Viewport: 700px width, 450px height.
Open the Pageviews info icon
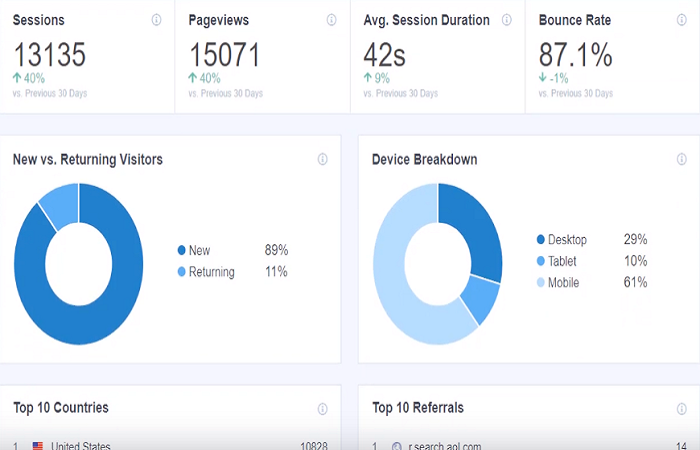pyautogui.click(x=331, y=20)
